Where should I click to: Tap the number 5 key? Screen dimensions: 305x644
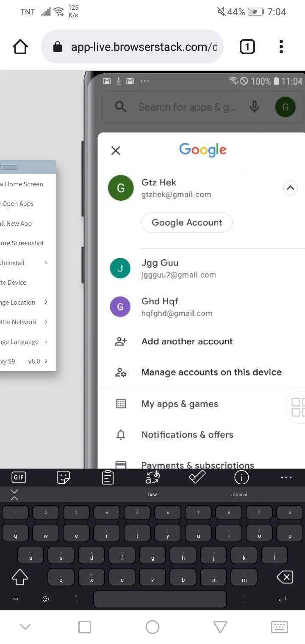click(137, 513)
